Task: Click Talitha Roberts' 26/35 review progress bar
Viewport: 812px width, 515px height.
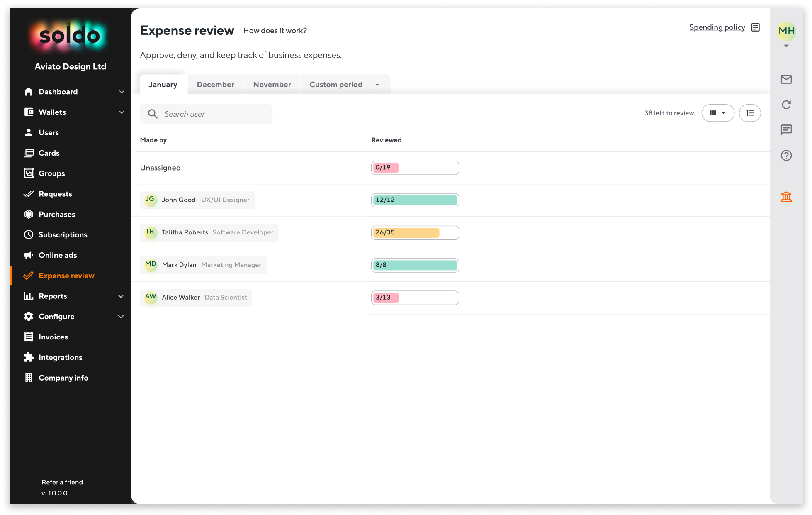Action: tap(415, 233)
